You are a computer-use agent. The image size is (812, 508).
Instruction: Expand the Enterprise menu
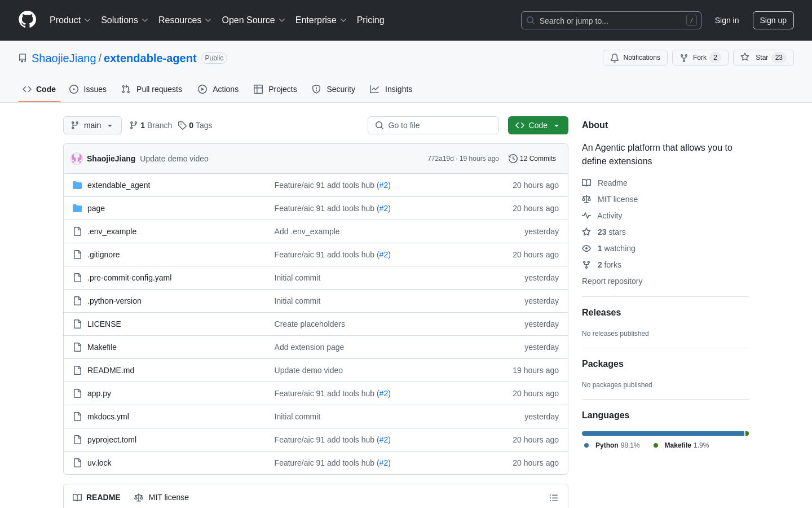[x=321, y=20]
